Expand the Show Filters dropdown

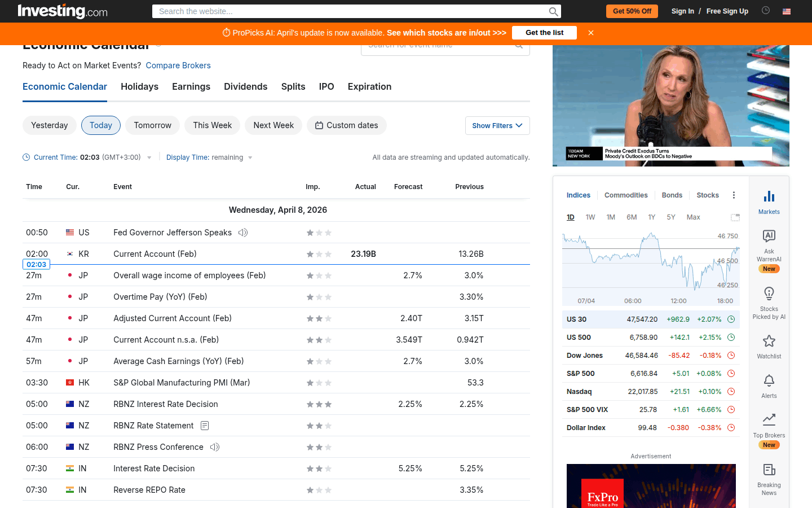[497, 125]
